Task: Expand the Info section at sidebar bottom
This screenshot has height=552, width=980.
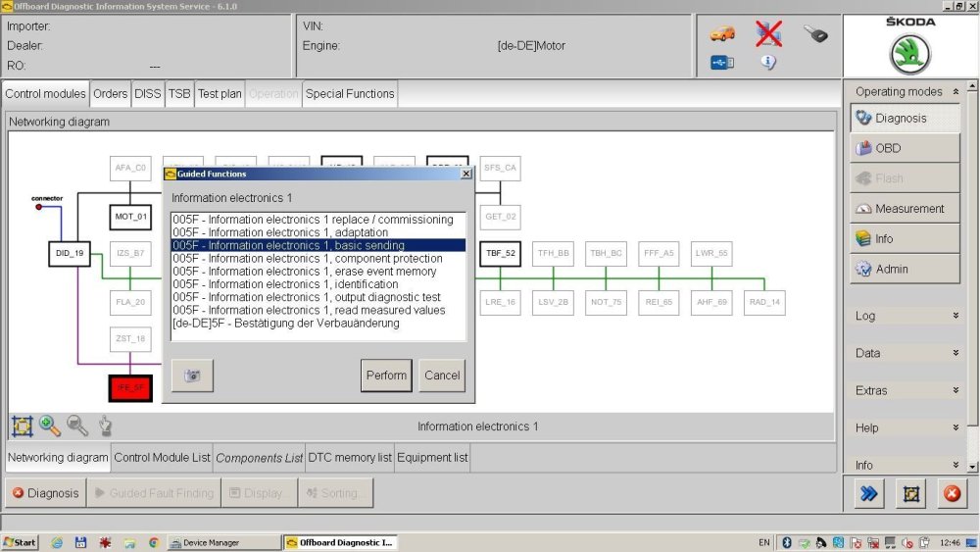Action: (955, 465)
